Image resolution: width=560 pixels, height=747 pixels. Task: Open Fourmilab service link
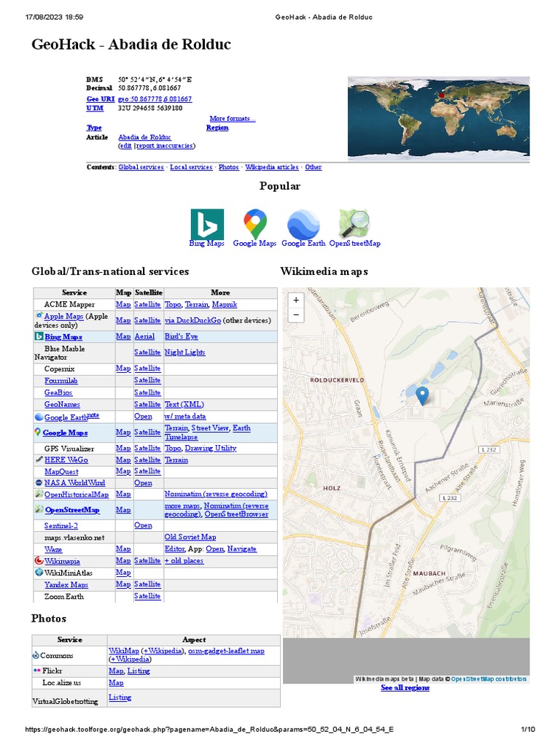pos(61,381)
